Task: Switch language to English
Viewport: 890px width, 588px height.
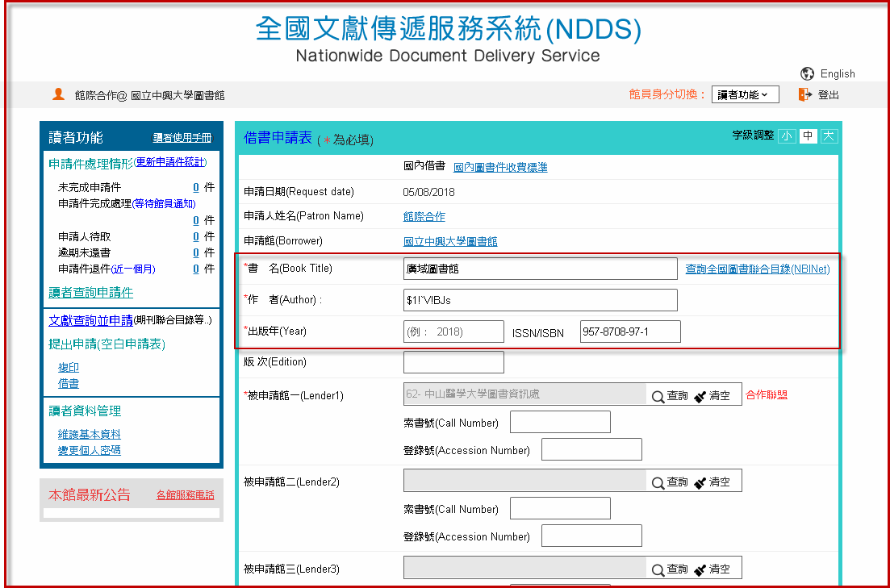Action: 838,73
